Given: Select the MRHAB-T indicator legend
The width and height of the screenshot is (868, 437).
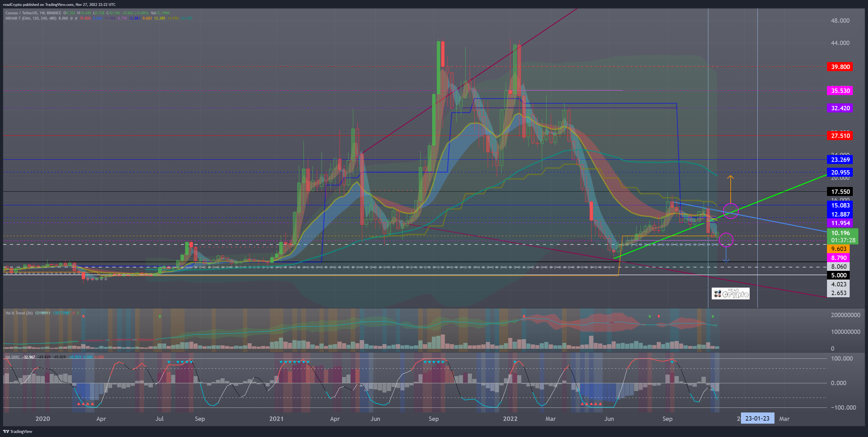Looking at the screenshot, I should pyautogui.click(x=31, y=18).
